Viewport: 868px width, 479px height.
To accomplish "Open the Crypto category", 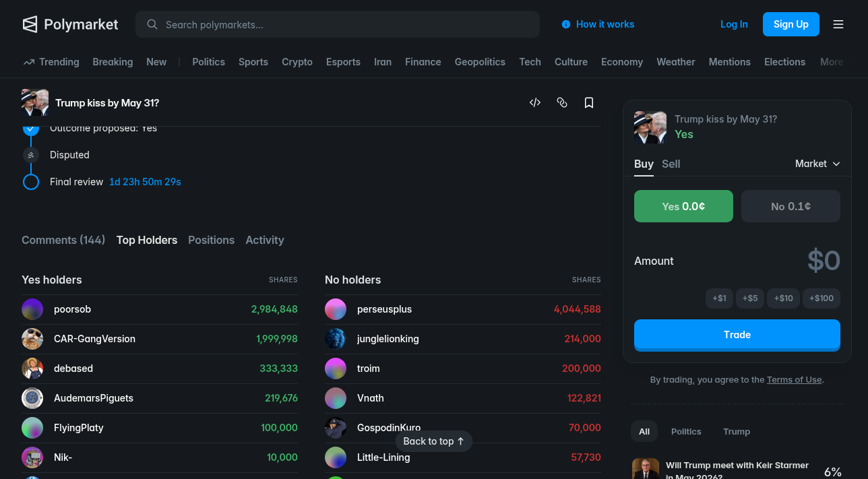I will pyautogui.click(x=297, y=62).
